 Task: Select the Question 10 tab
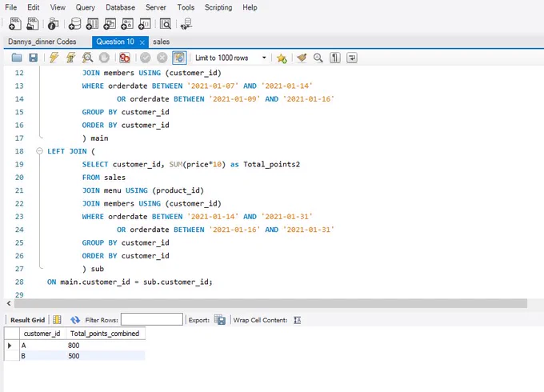pyautogui.click(x=115, y=42)
